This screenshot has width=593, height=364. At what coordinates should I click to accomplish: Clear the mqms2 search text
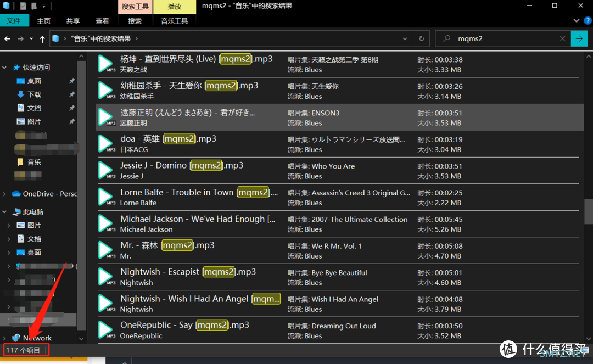click(562, 38)
